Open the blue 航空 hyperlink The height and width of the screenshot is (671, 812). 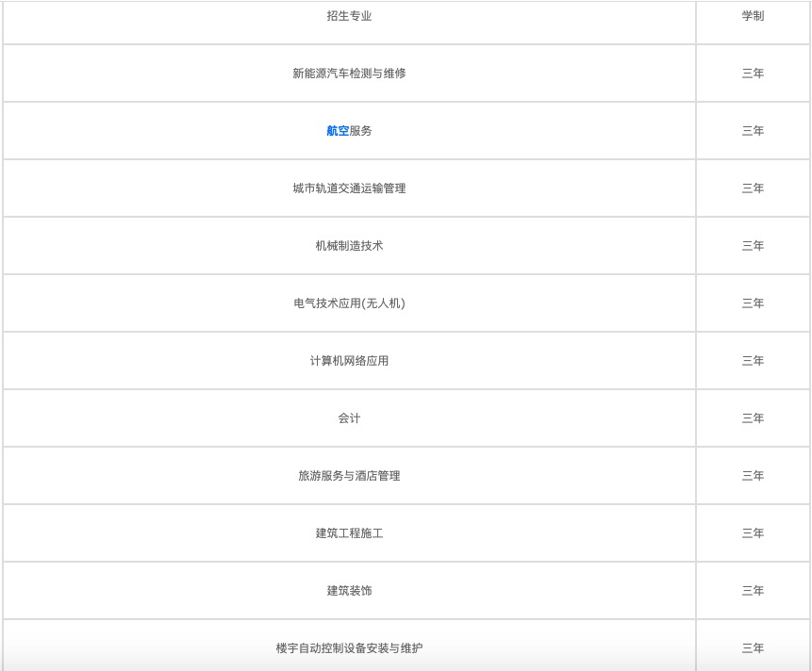338,131
